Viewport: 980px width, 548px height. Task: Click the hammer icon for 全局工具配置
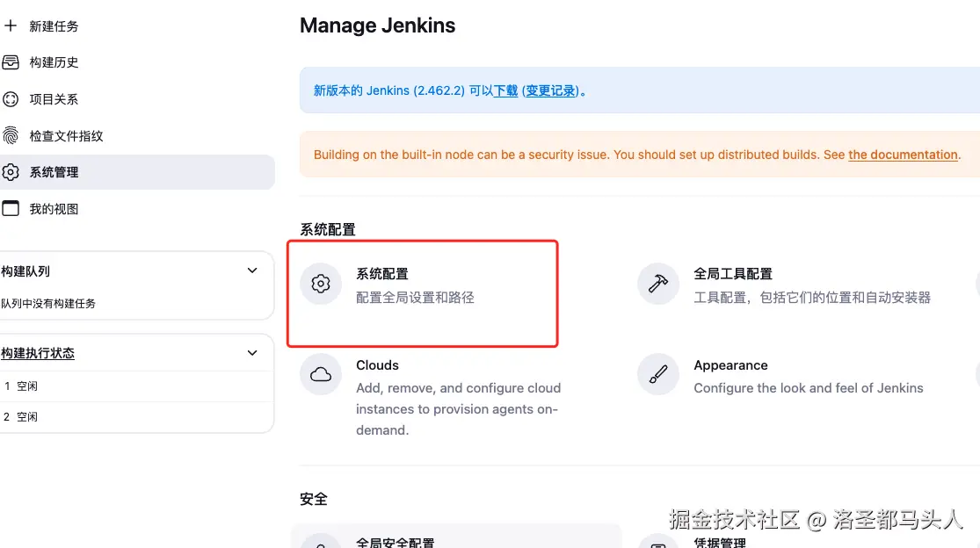click(x=658, y=284)
